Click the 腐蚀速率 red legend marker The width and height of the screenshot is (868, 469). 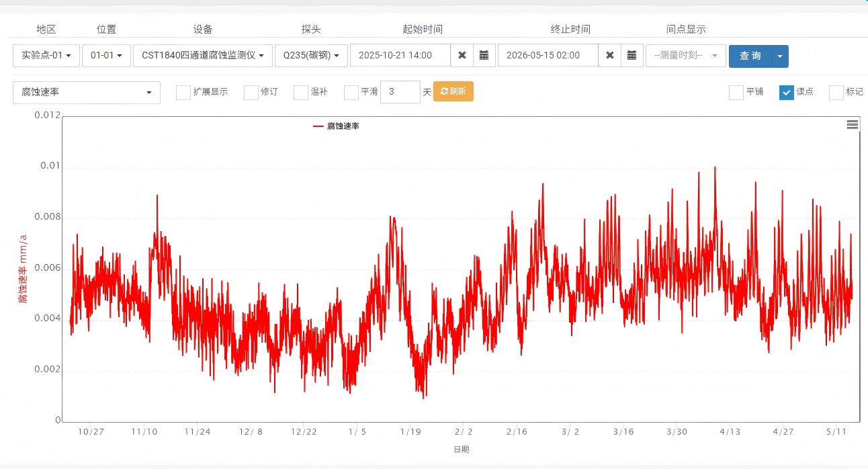pos(318,126)
